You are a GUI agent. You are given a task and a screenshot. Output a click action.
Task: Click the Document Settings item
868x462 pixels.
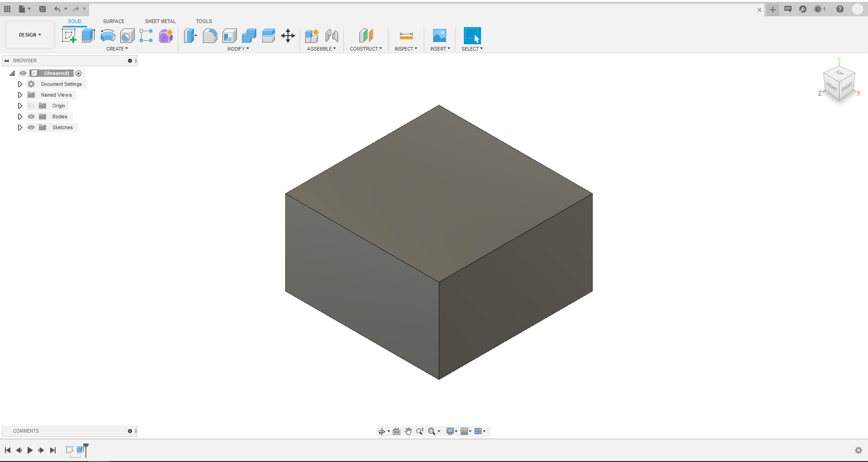(61, 84)
